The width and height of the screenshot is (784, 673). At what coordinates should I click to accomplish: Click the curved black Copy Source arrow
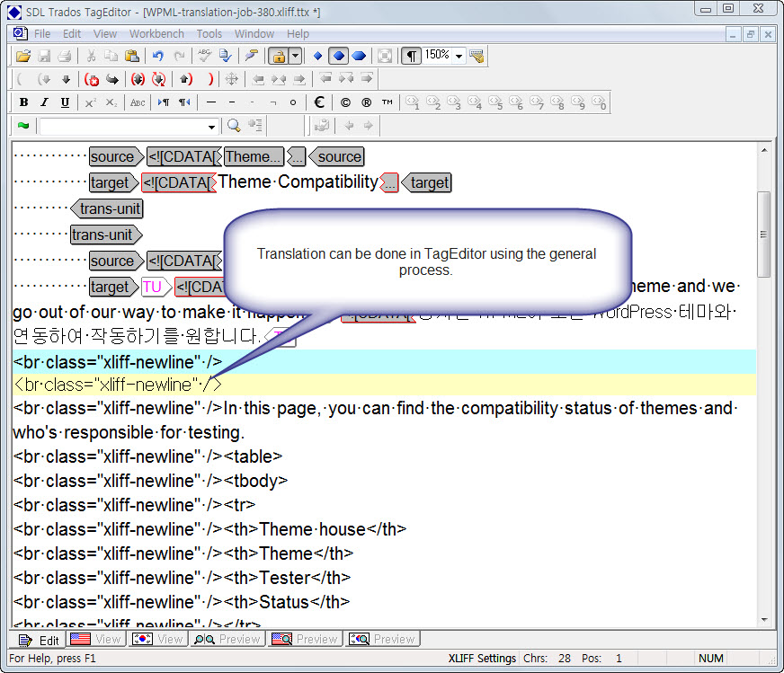[112, 79]
